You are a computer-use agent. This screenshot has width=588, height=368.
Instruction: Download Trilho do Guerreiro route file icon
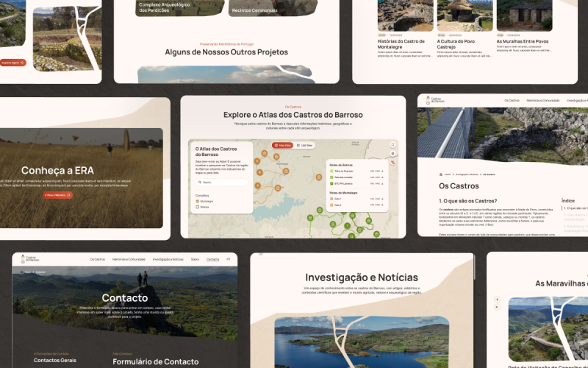[382, 171]
